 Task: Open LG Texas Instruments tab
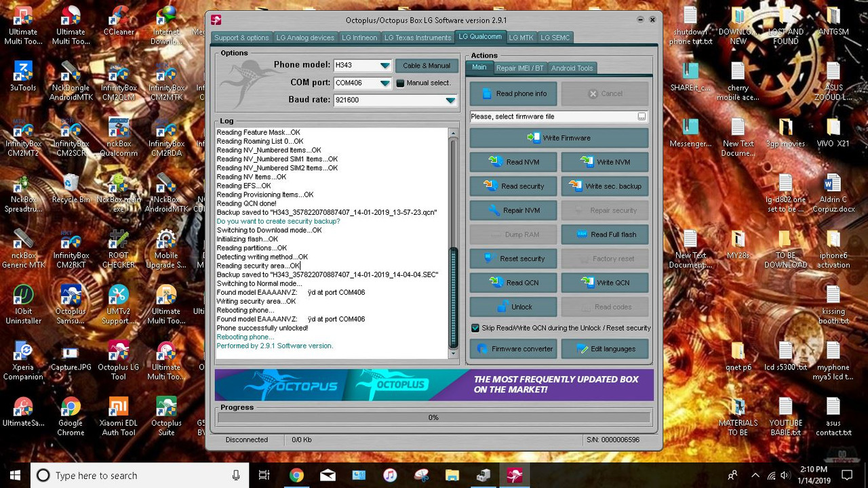click(417, 38)
